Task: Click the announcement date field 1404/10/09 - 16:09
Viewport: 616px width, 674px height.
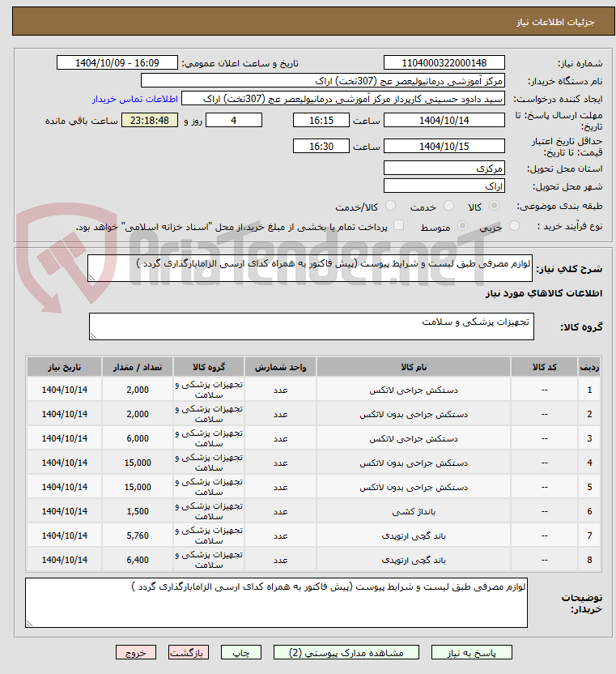Action: (x=117, y=62)
